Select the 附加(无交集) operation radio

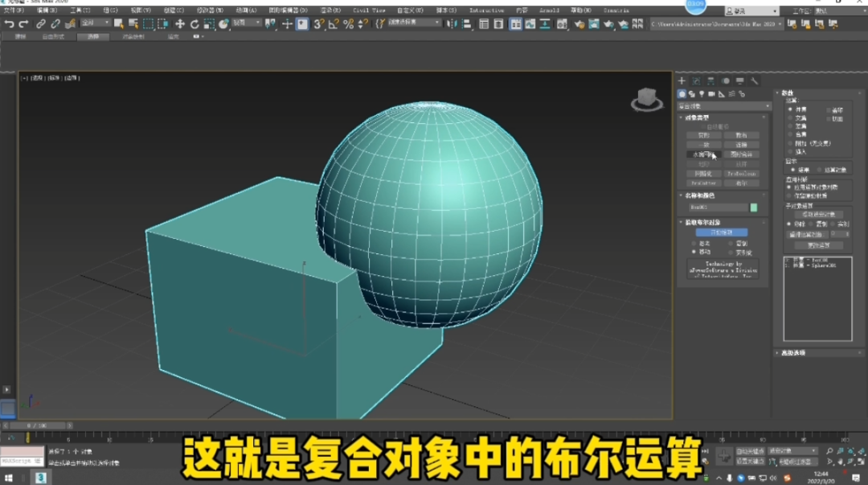click(791, 143)
